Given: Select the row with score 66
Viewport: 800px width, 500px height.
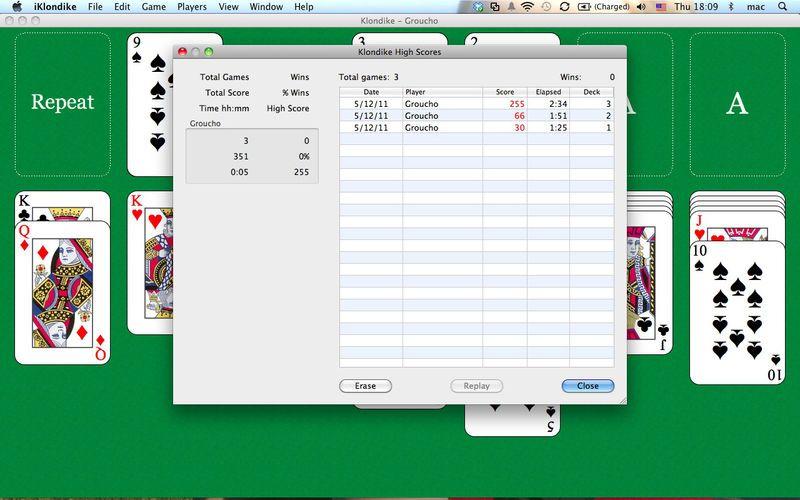Looking at the screenshot, I should (477, 116).
